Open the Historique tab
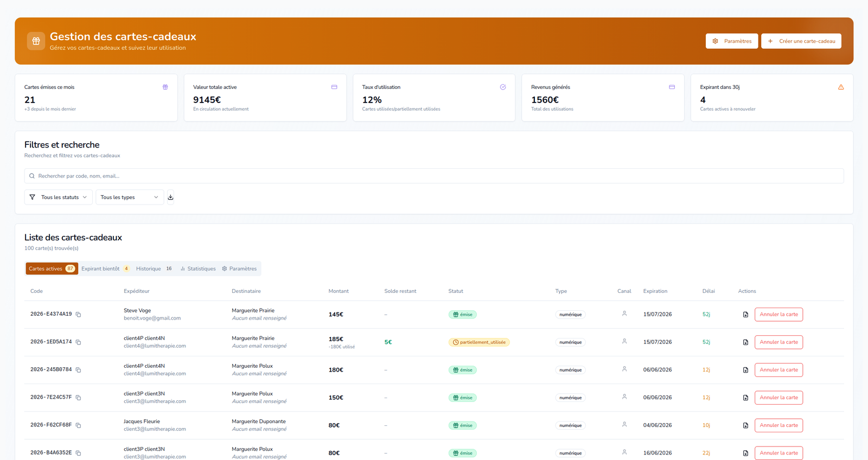This screenshot has width=868, height=460. [x=154, y=269]
